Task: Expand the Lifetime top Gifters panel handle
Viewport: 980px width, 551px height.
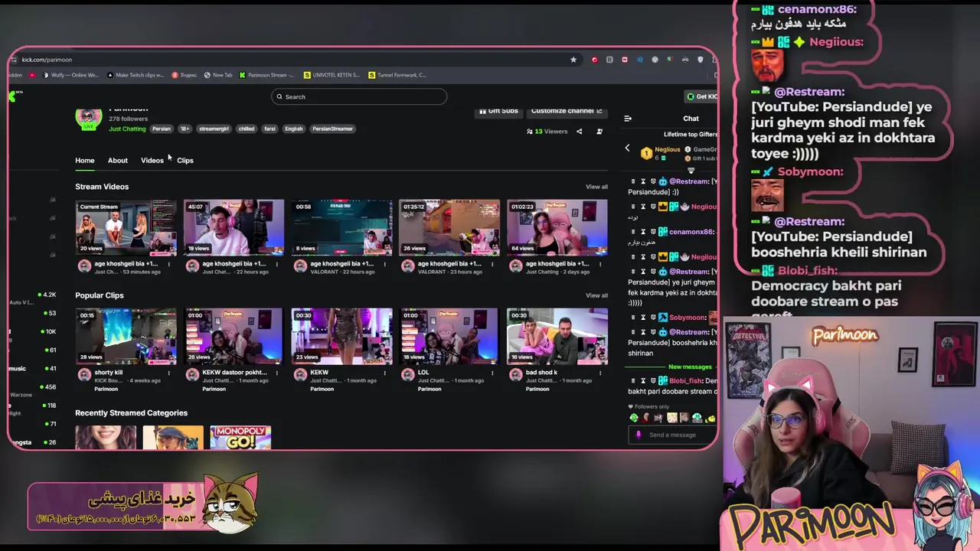Action: pyautogui.click(x=691, y=171)
